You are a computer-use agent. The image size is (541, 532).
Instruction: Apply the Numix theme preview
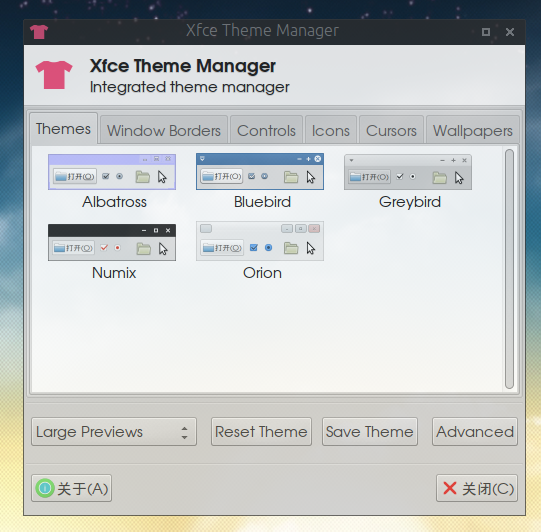(112, 242)
